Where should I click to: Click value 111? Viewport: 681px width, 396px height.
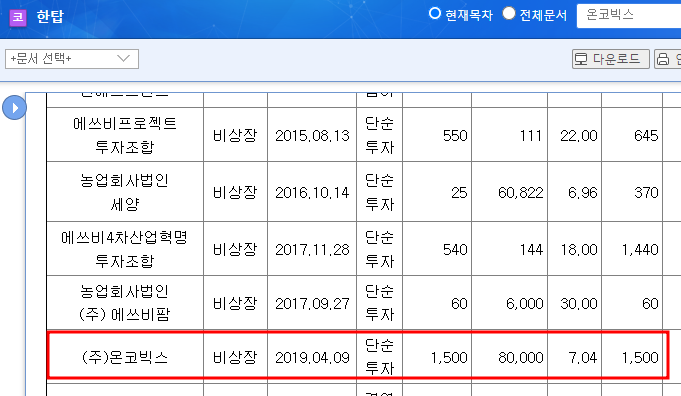click(531, 135)
